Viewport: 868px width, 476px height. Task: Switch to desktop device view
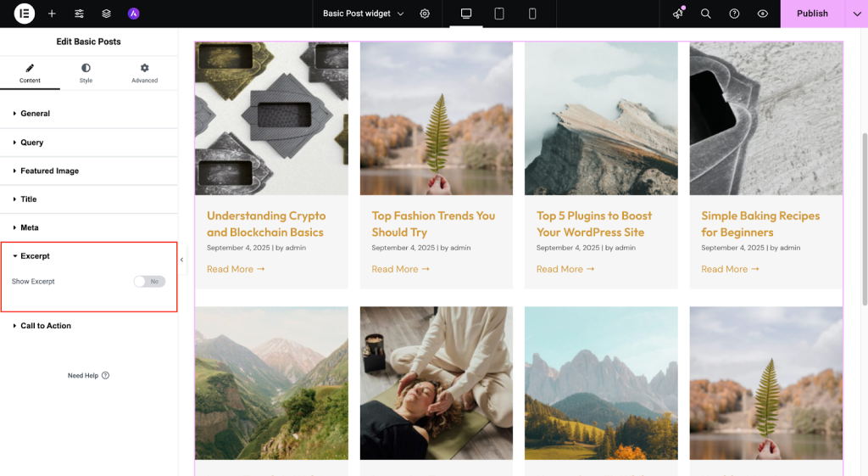tap(465, 14)
